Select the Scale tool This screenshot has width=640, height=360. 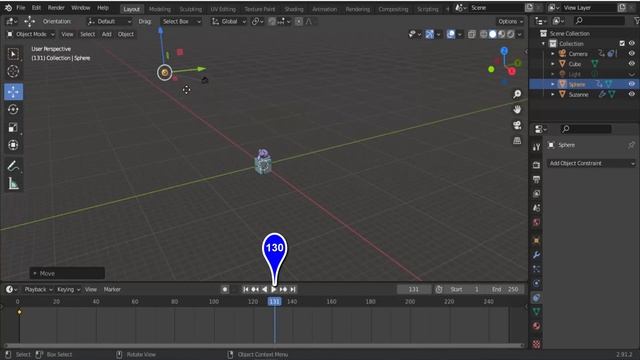[13, 127]
